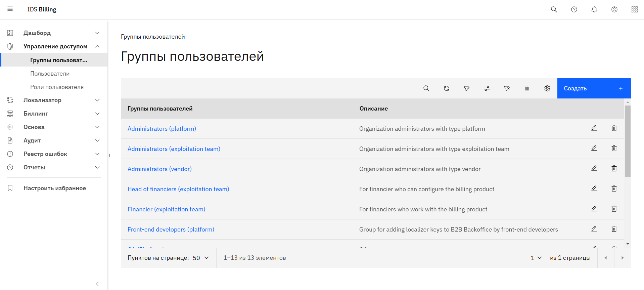Click the Создать button

pos(594,88)
